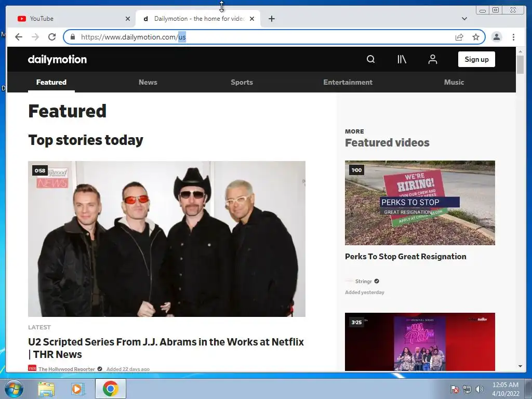
Task: Open the Chrome three-dot menu
Action: click(513, 37)
